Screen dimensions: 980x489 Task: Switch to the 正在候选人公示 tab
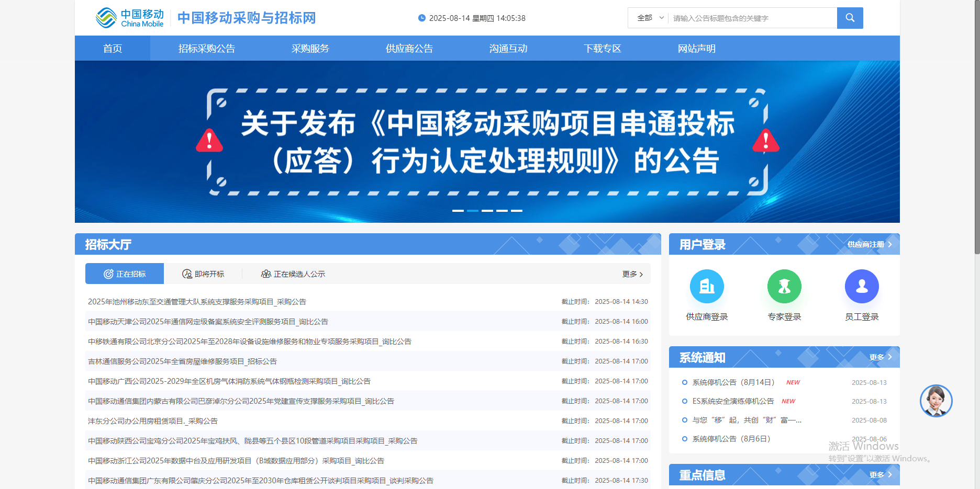coord(293,274)
